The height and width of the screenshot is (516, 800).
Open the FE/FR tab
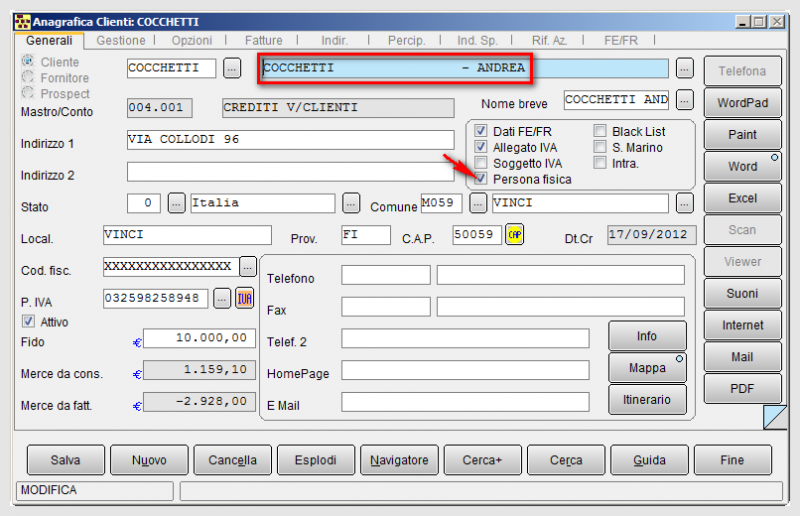pos(621,40)
